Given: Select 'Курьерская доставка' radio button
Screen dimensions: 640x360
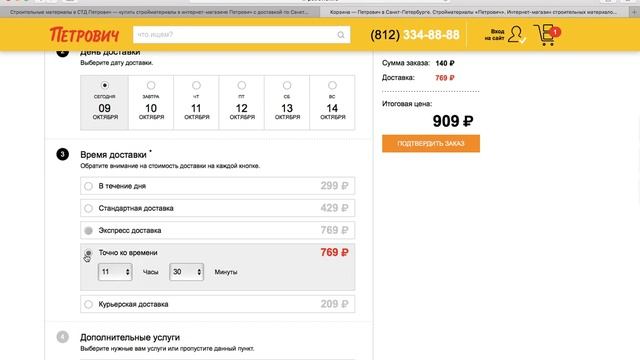Looking at the screenshot, I should [x=88, y=304].
